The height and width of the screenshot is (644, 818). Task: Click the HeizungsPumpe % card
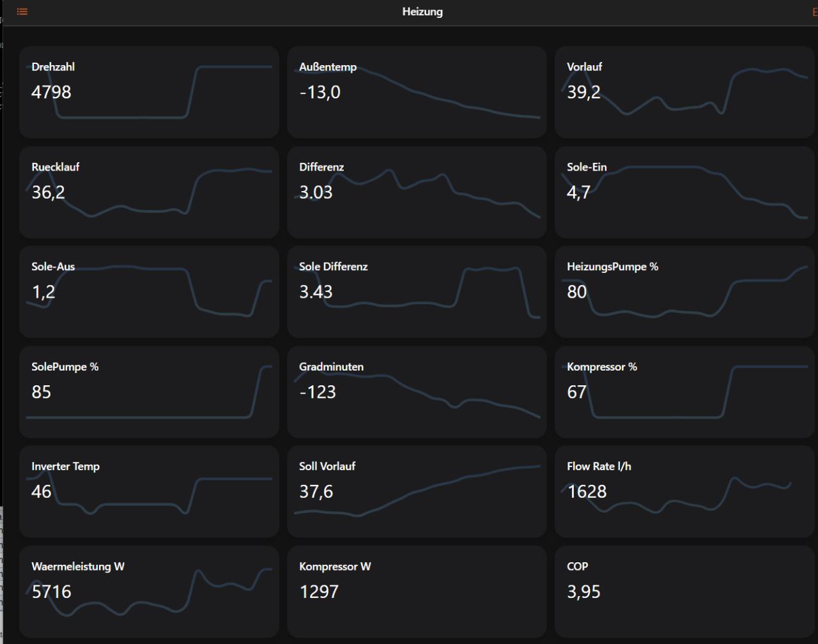(x=684, y=292)
